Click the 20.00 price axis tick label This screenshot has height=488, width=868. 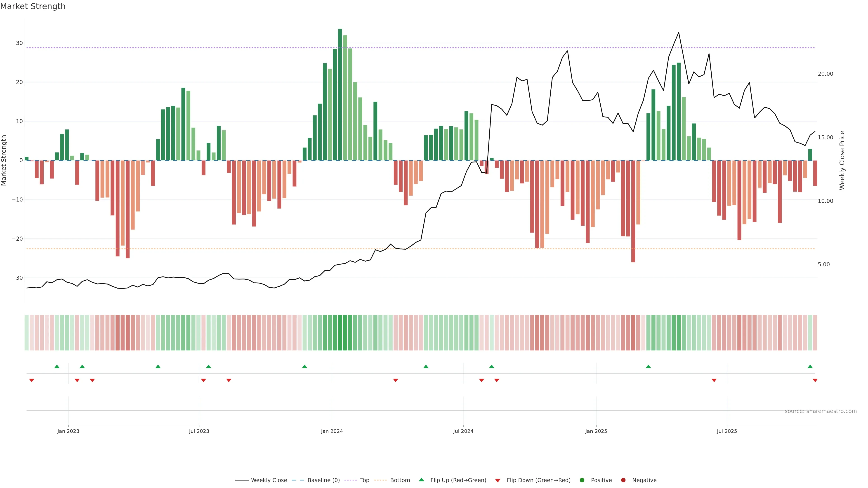coord(825,74)
